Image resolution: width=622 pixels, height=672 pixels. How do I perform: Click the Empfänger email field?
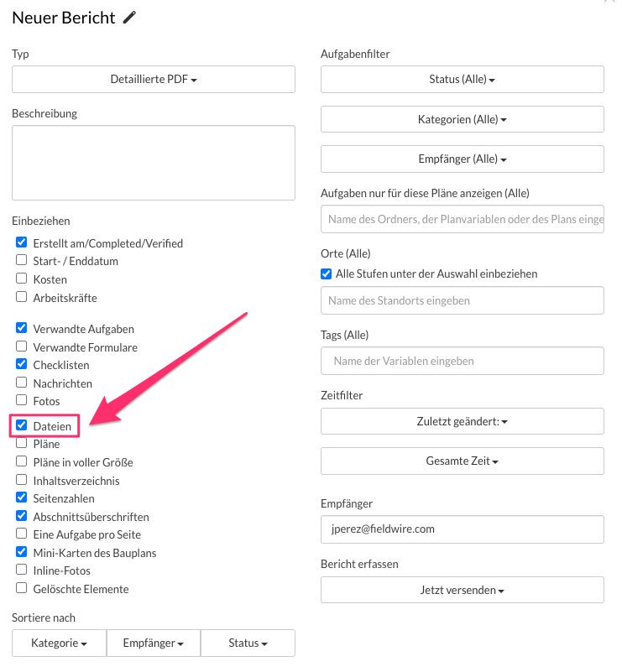tap(462, 529)
